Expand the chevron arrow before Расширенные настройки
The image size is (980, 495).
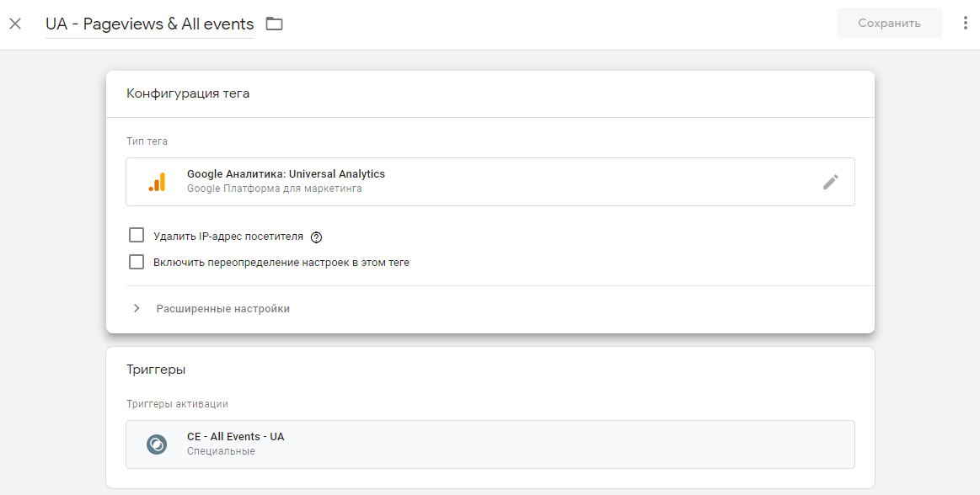137,309
